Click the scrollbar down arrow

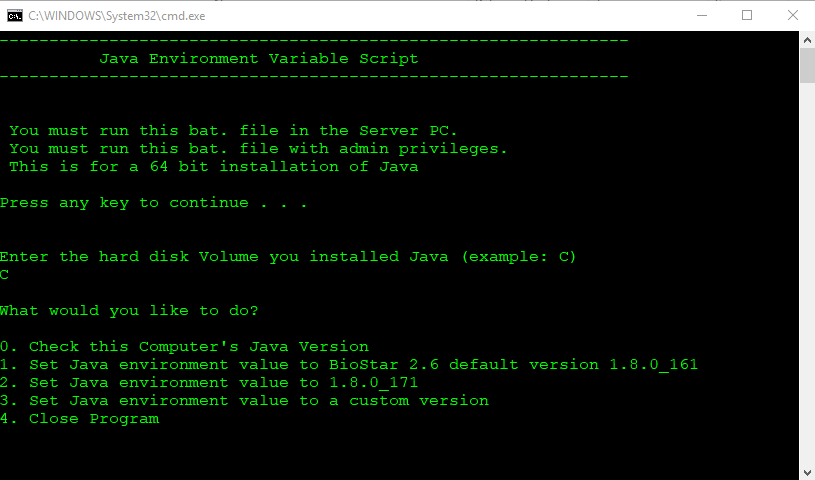click(807, 472)
